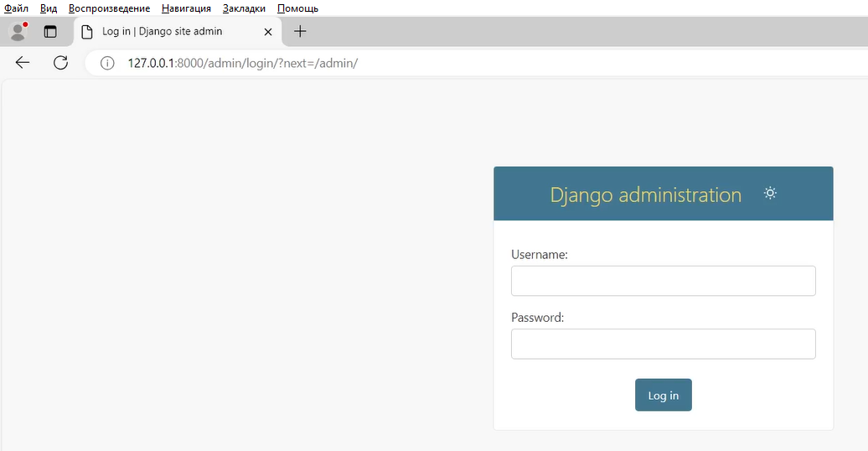Open the Файл menu
Image resolution: width=868 pixels, height=451 pixels.
16,8
